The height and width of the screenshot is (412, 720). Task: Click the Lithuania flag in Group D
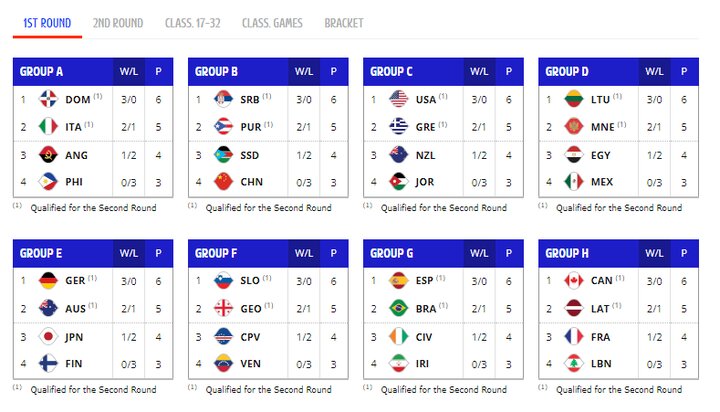(x=573, y=99)
